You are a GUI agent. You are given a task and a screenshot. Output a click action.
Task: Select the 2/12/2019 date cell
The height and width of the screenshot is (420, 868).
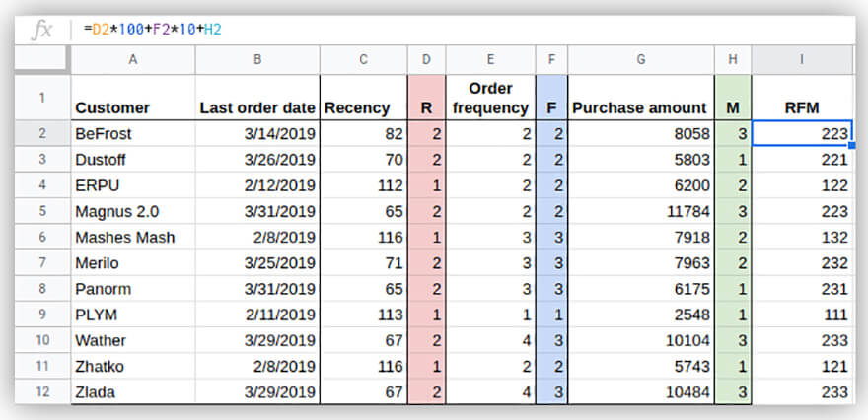[x=257, y=184]
